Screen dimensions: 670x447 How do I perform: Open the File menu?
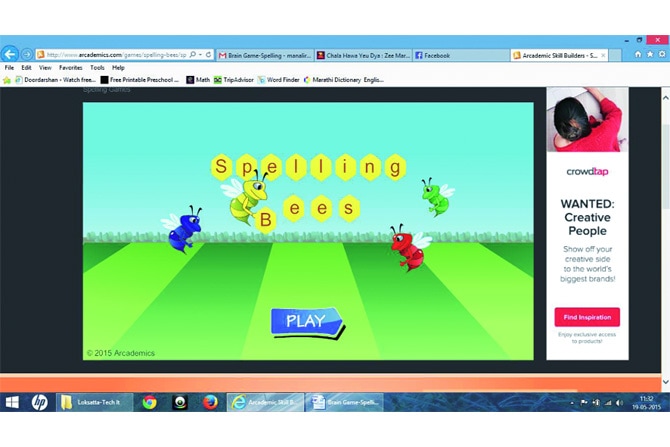click(x=9, y=67)
